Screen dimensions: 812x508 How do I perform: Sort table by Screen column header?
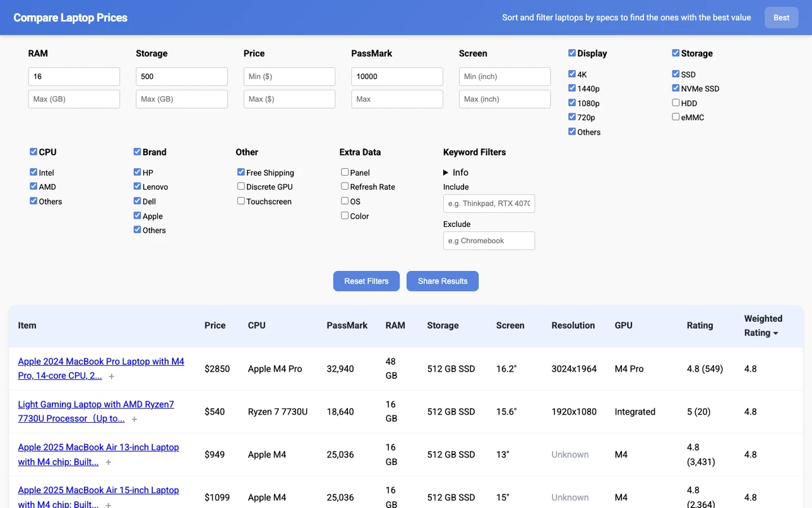(x=510, y=325)
